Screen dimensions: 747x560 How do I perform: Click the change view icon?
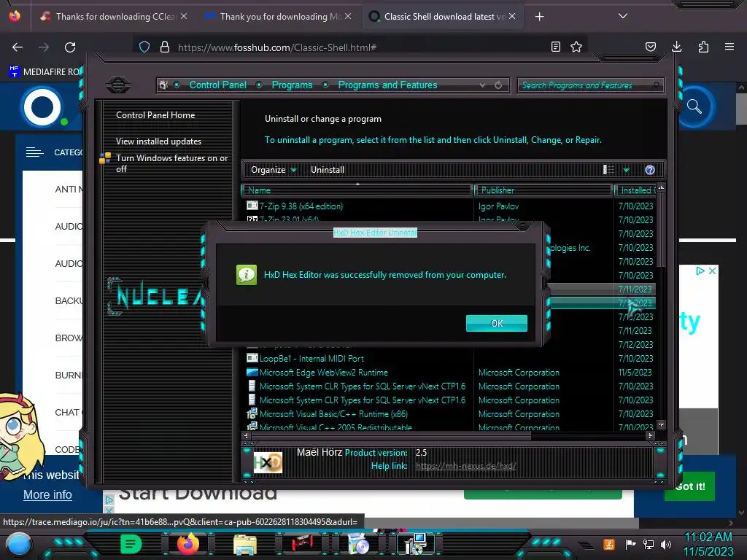coord(609,169)
